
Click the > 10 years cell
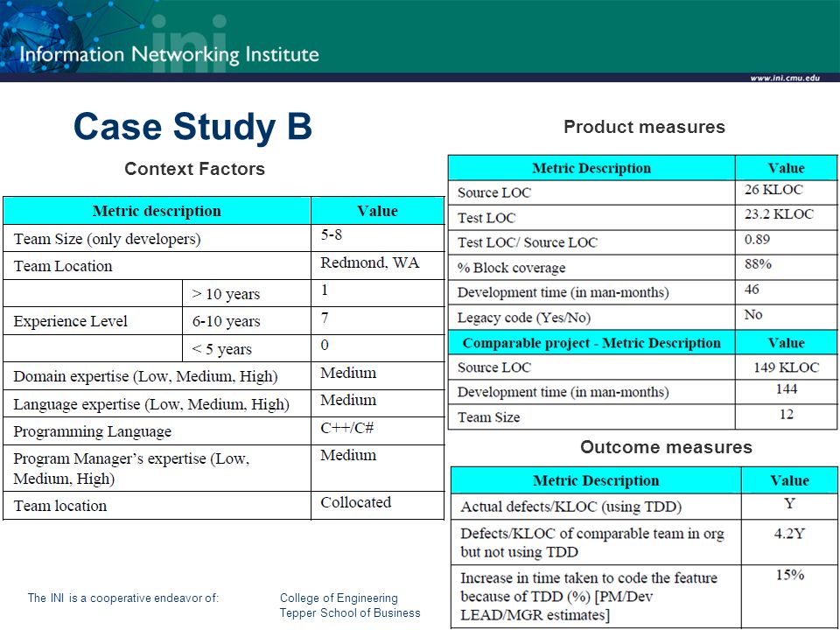point(226,294)
